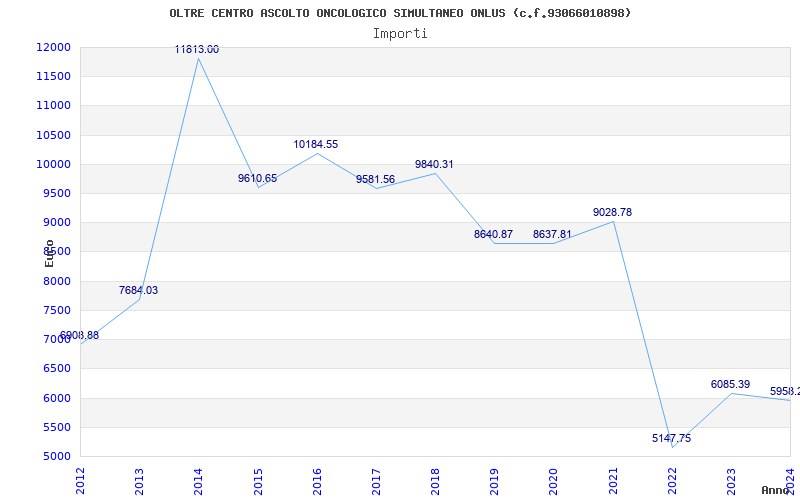
Task: Click the y-axis value 5000
Action: (56, 456)
